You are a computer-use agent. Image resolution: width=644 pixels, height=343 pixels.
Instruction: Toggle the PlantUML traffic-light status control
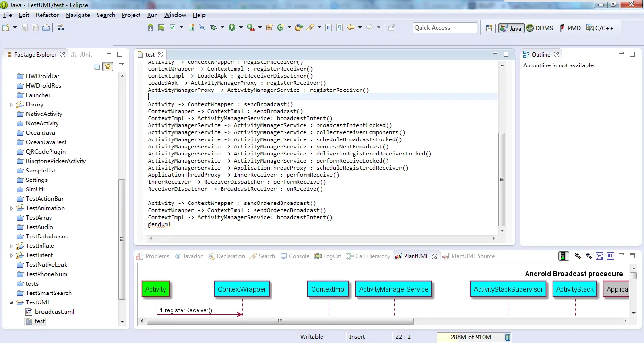pos(563,256)
